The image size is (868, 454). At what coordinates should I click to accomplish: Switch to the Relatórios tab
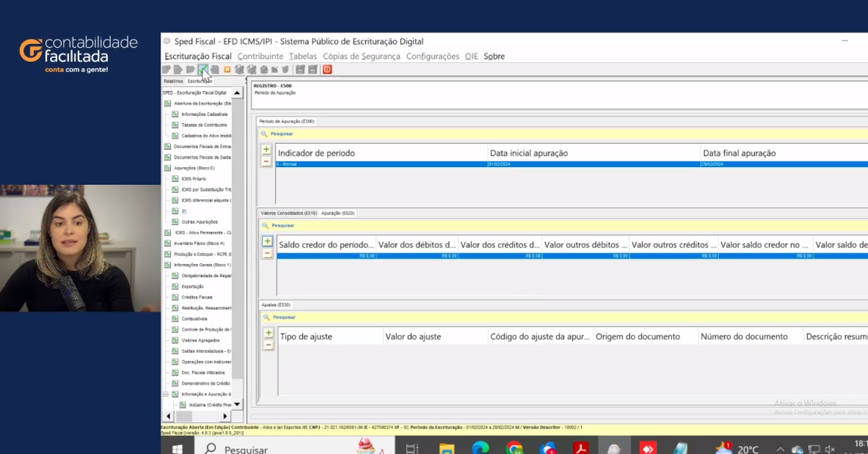173,81
